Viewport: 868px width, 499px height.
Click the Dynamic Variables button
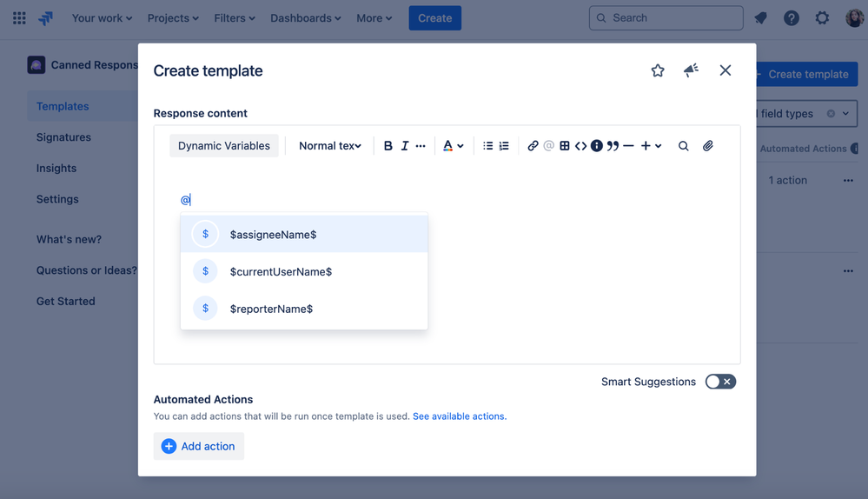point(223,146)
